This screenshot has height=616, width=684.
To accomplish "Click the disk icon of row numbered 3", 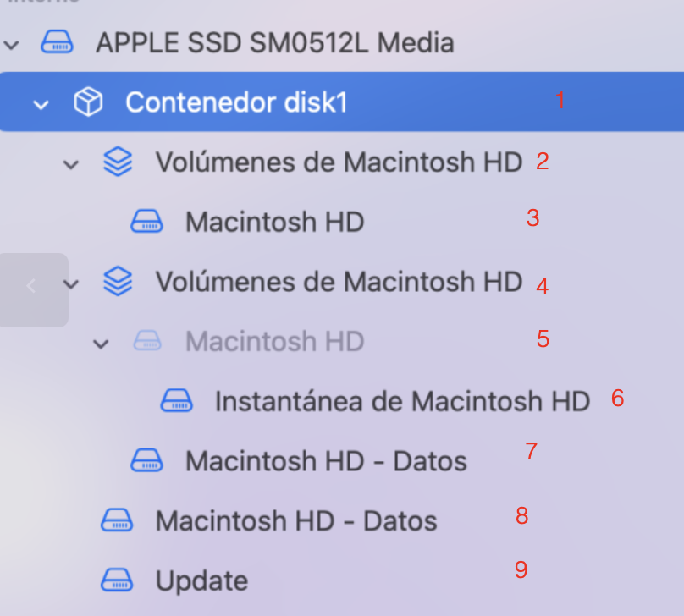I will pos(146,223).
